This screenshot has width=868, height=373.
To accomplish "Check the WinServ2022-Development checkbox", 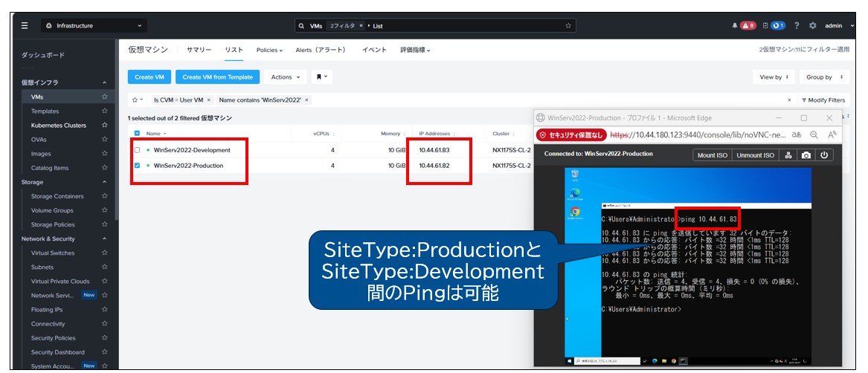I will pos(137,150).
